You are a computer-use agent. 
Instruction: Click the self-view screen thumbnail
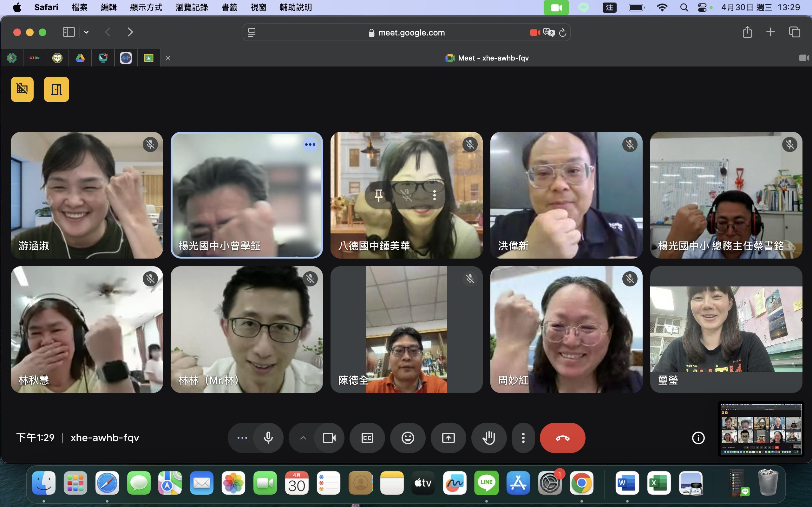(x=761, y=429)
